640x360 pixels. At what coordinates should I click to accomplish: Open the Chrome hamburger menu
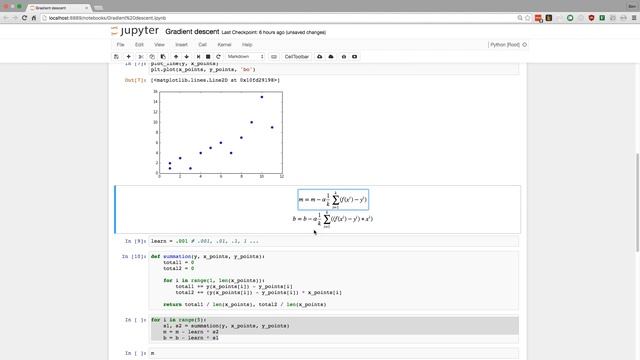point(634,18)
